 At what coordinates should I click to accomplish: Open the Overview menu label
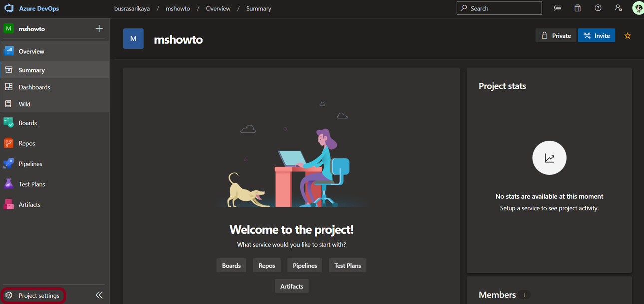[31, 51]
